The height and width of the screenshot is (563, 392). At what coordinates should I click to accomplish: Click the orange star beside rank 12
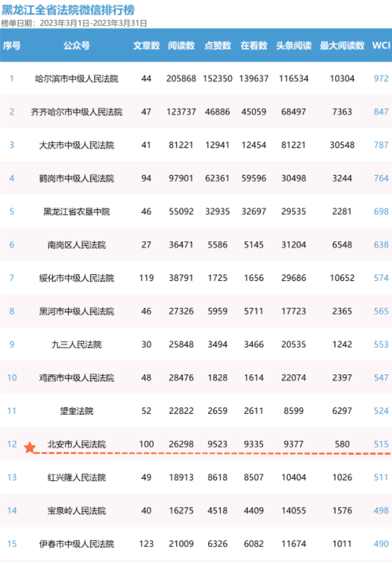pos(30,447)
